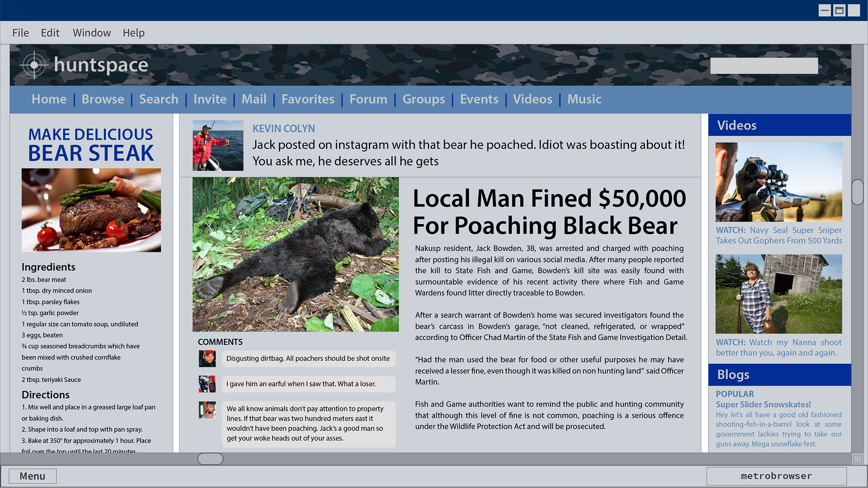The width and height of the screenshot is (868, 488).
Task: Open 'Watch my Nanna shoot' video link
Action: click(x=778, y=347)
